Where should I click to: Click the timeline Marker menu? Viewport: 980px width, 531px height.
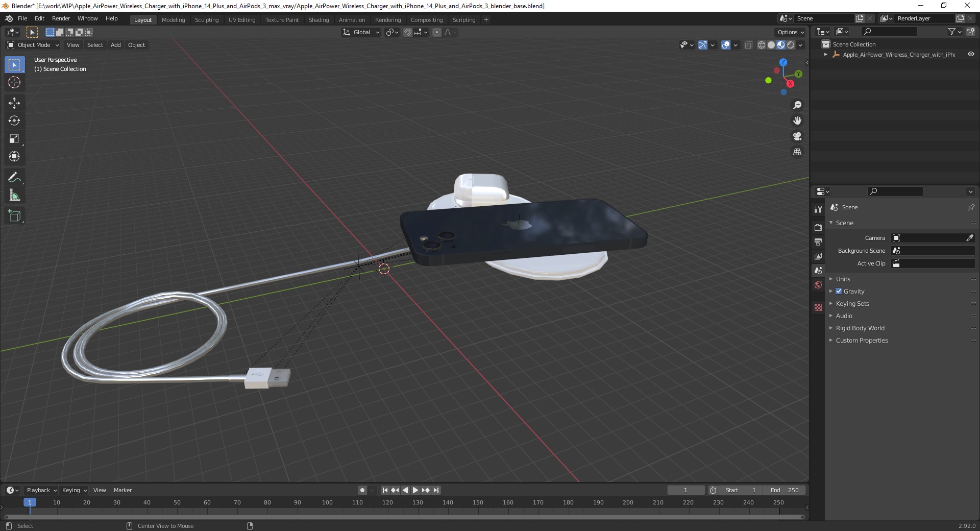point(122,490)
